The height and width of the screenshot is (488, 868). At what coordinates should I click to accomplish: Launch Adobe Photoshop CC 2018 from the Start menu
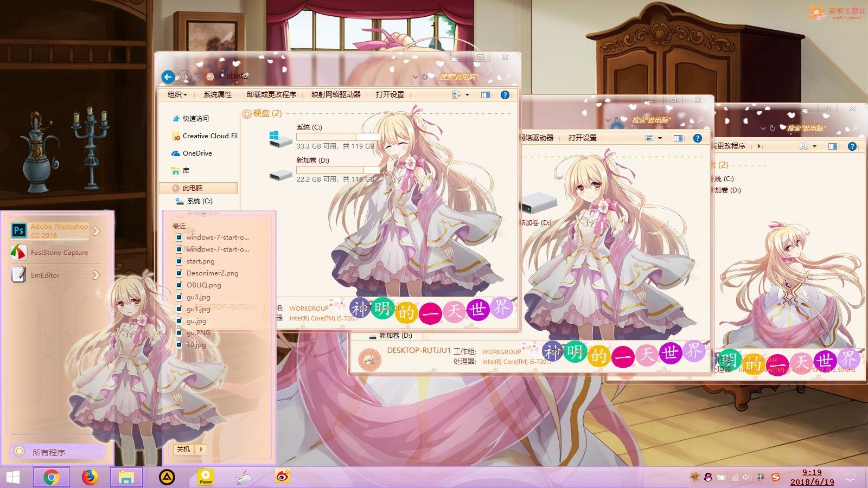click(x=49, y=231)
